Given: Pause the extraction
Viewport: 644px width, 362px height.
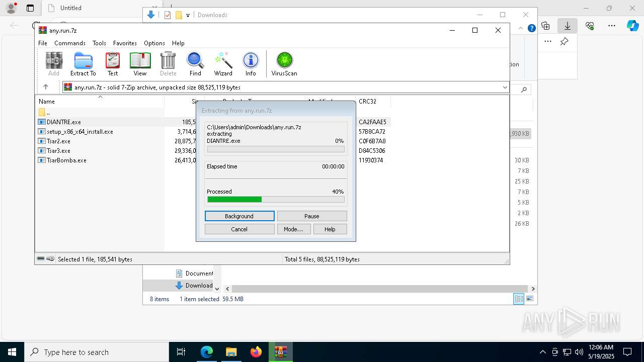Looking at the screenshot, I should 312,216.
